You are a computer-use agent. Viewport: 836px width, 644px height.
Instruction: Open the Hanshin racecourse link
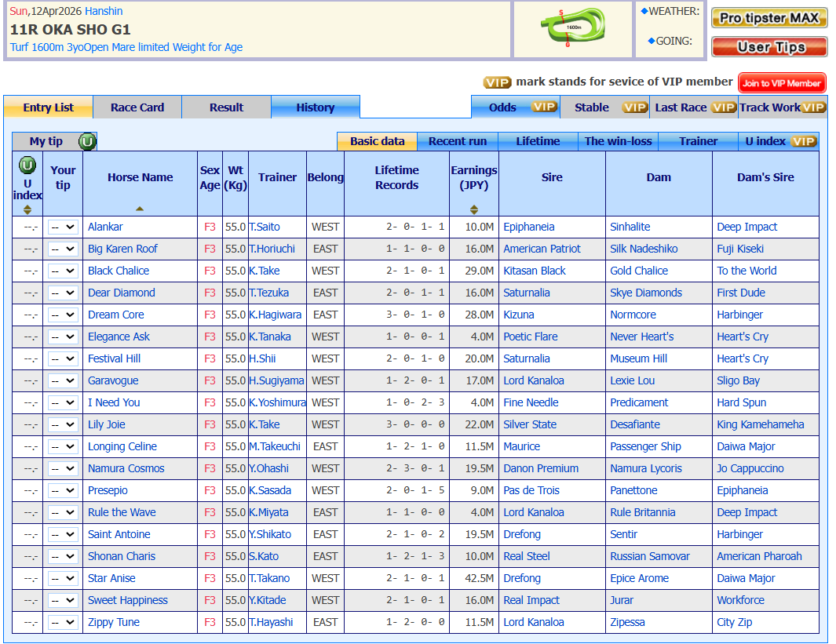[104, 11]
